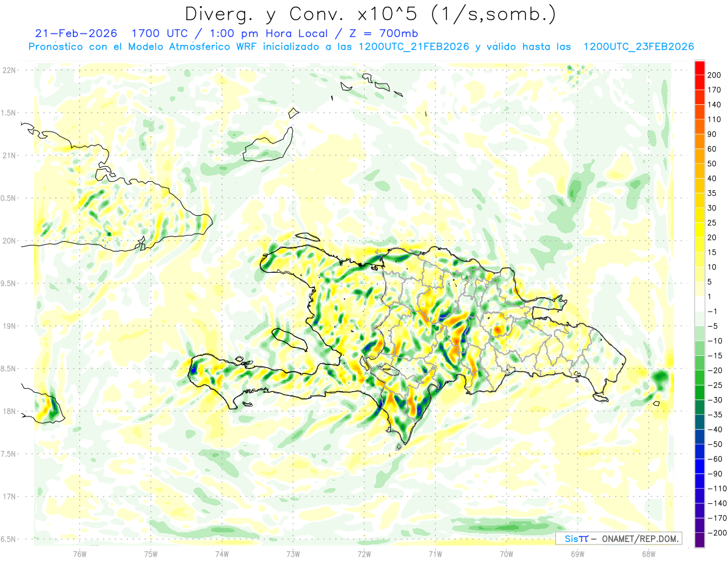The image size is (728, 562).
Task: Click the '71W' longitude label
Action: [x=435, y=554]
